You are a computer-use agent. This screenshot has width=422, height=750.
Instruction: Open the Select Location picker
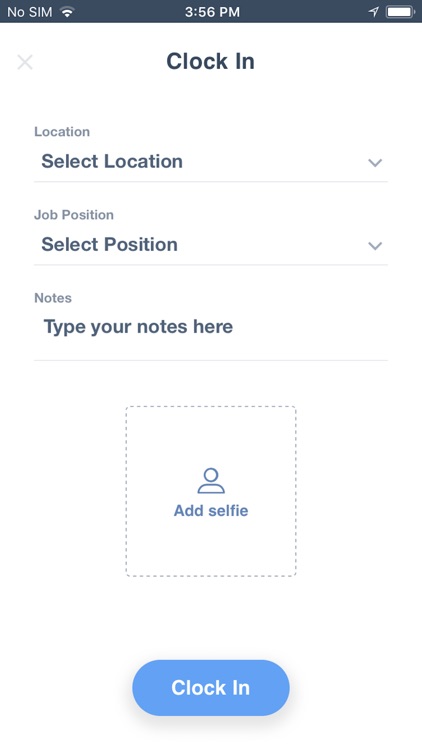click(211, 162)
